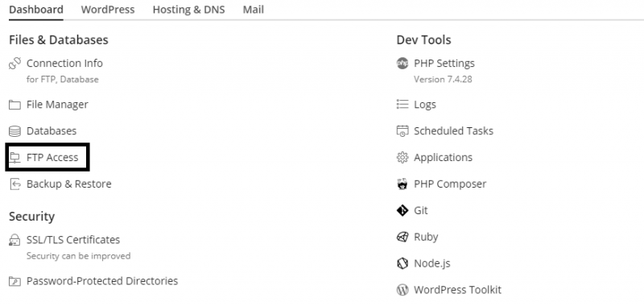
Task: Click the Scheduled Tasks calendar icon
Action: tap(402, 131)
